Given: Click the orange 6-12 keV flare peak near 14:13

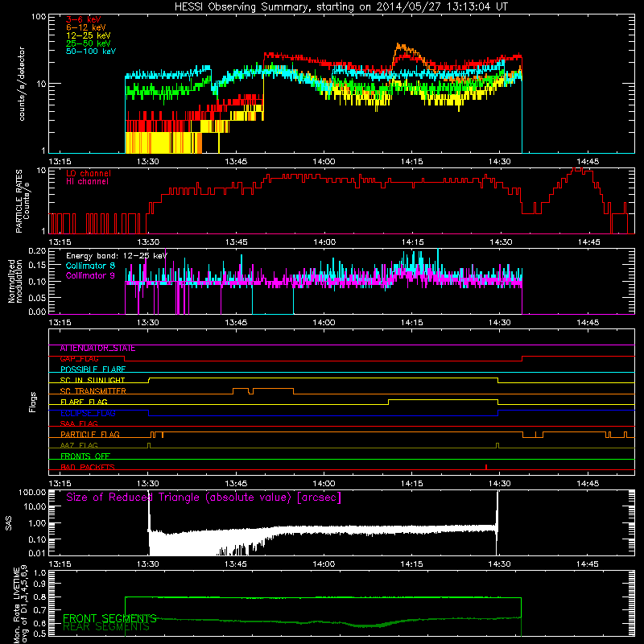Looking at the screenshot, I should tap(398, 46).
